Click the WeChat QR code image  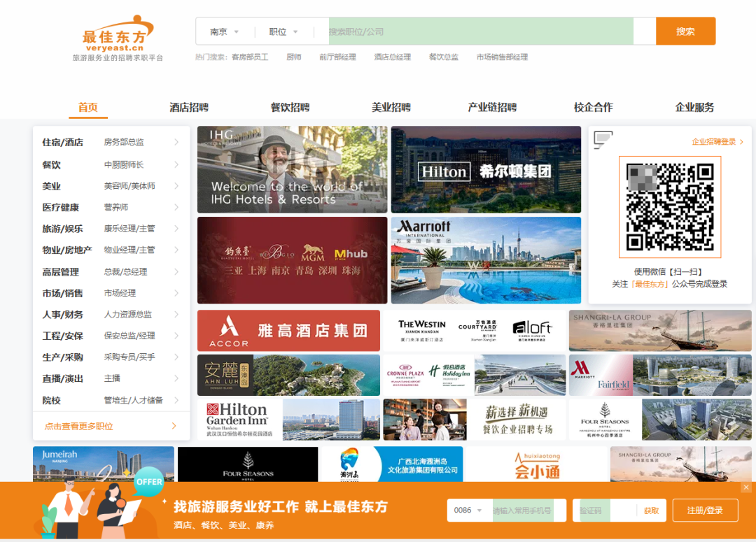point(669,207)
